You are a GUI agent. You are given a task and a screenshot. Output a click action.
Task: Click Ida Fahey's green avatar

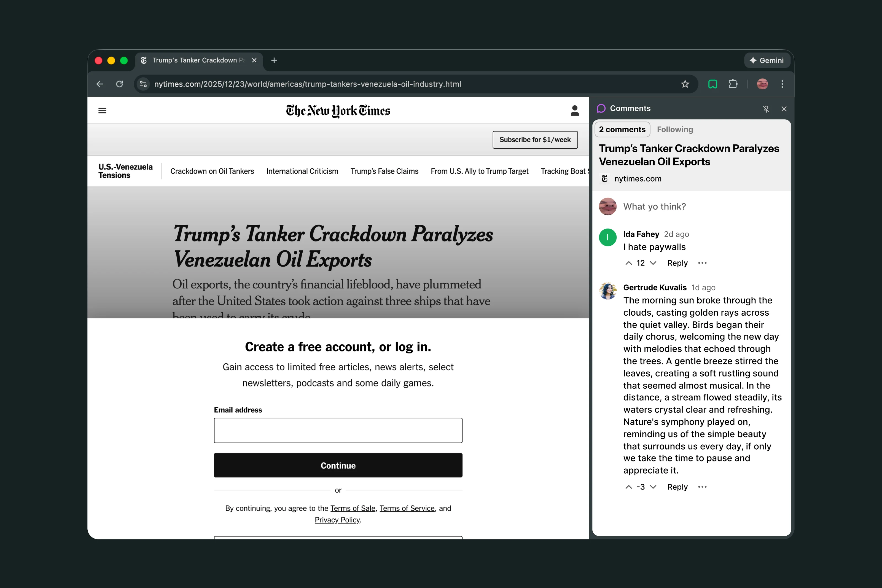[608, 237]
